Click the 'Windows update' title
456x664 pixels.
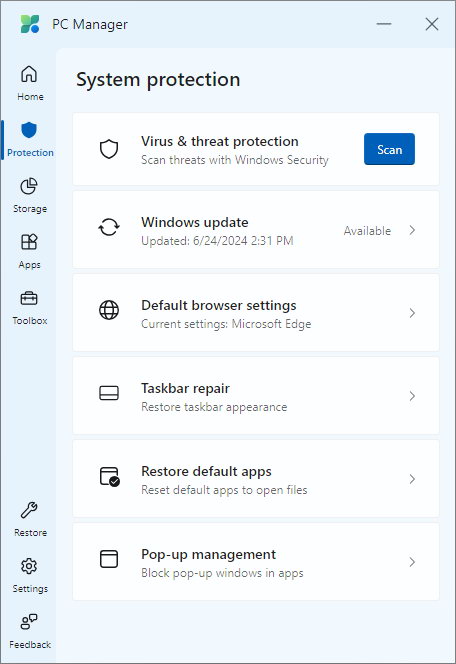coord(195,222)
